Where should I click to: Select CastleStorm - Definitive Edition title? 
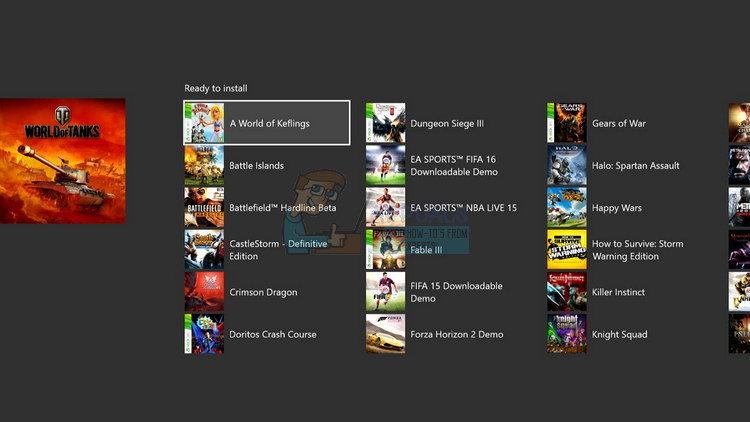(x=278, y=250)
